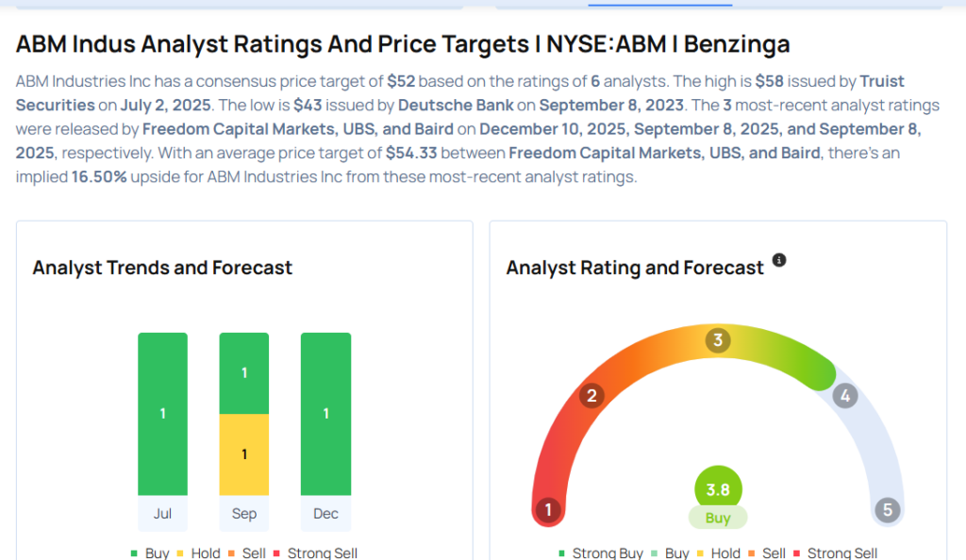Click the green Jul bar segment
This screenshot has width=966, height=560.
click(x=162, y=414)
